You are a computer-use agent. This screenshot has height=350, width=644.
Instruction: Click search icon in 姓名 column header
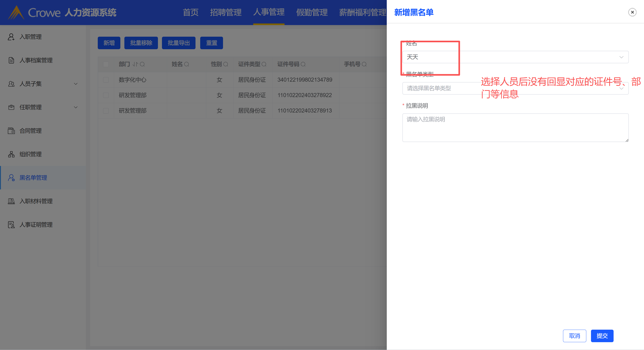pos(187,64)
